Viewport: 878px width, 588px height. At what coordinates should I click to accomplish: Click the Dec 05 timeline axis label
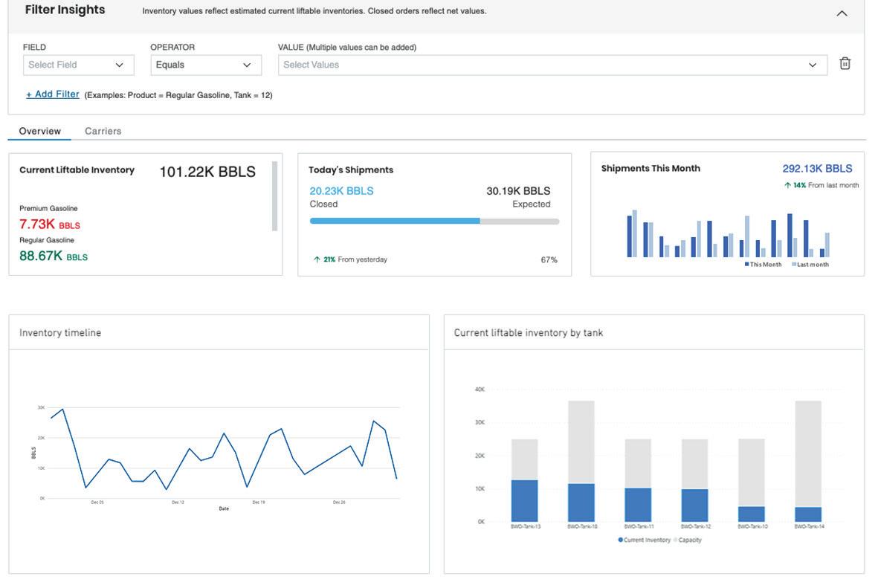pyautogui.click(x=97, y=503)
